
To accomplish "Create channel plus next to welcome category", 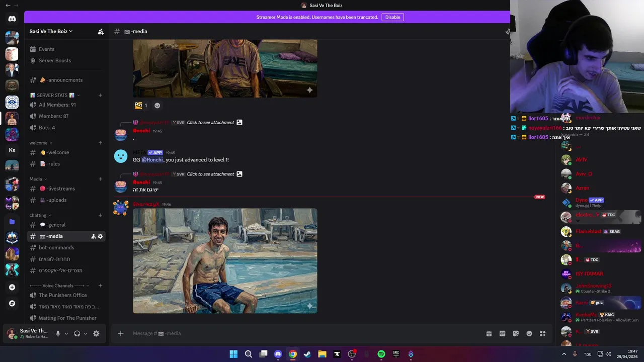I will click(x=100, y=143).
